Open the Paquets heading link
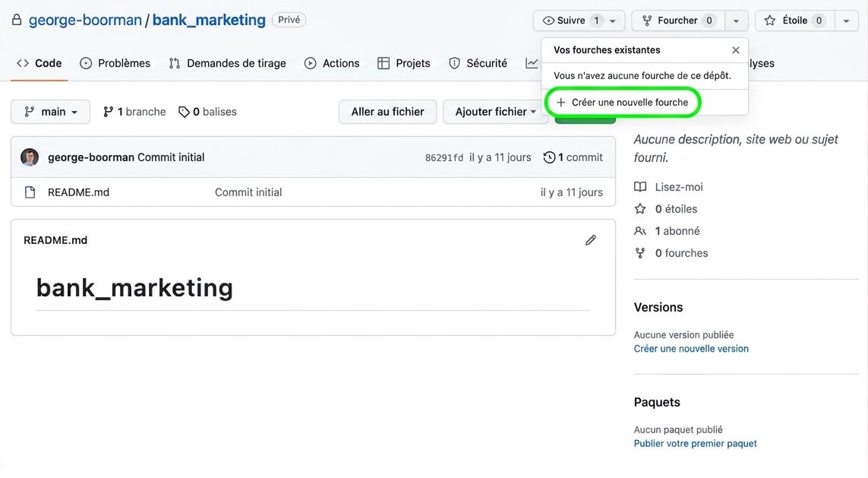Image resolution: width=868 pixels, height=478 pixels. [657, 402]
